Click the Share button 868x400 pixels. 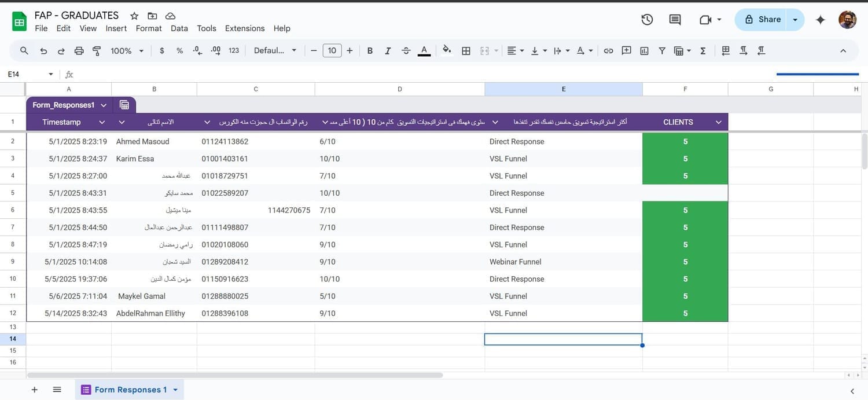pos(763,20)
